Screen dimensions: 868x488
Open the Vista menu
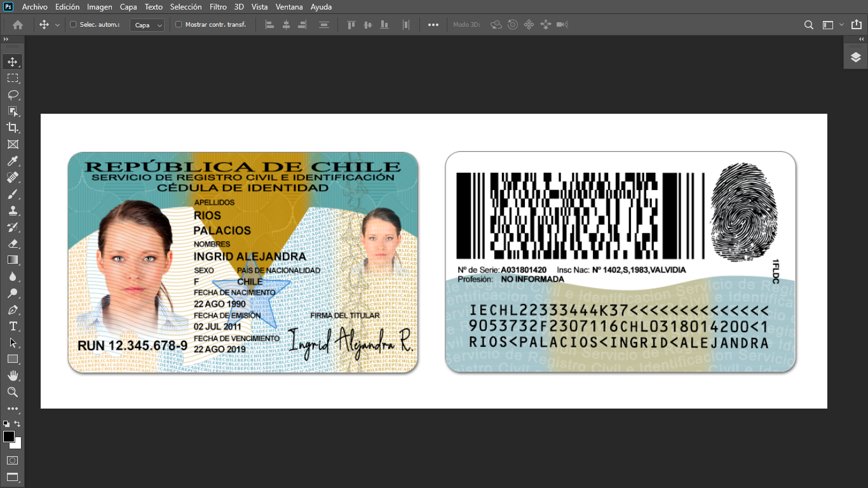259,7
